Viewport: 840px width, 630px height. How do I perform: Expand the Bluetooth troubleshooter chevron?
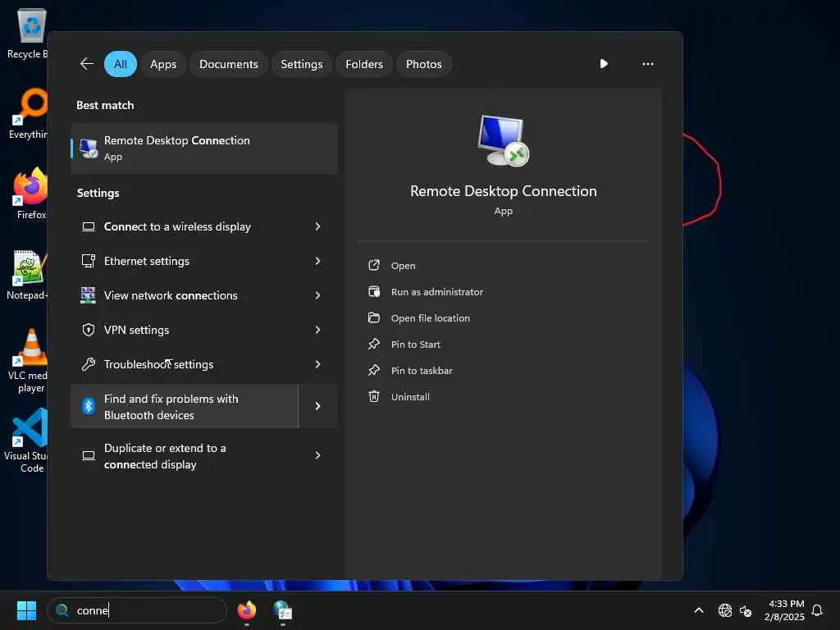[317, 406]
